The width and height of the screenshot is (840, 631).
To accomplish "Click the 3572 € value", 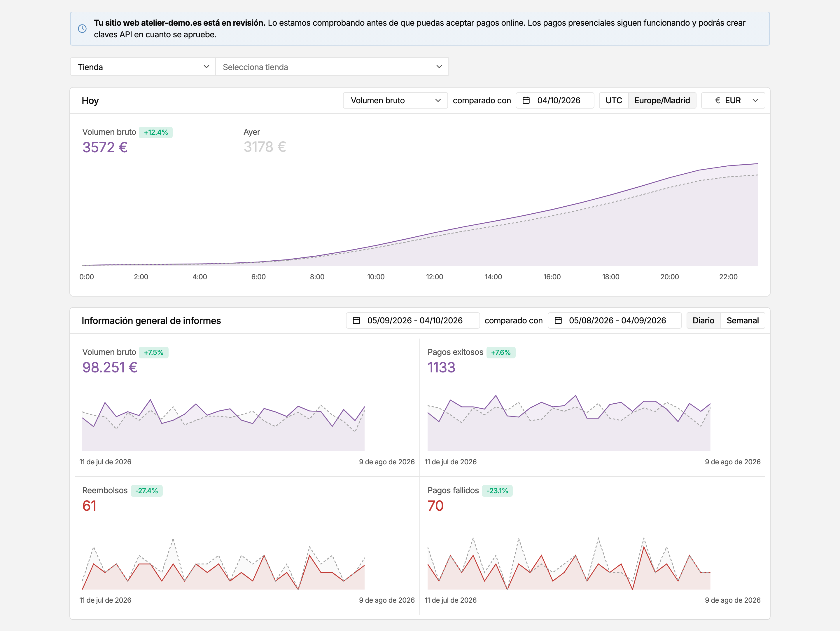I will pos(105,147).
